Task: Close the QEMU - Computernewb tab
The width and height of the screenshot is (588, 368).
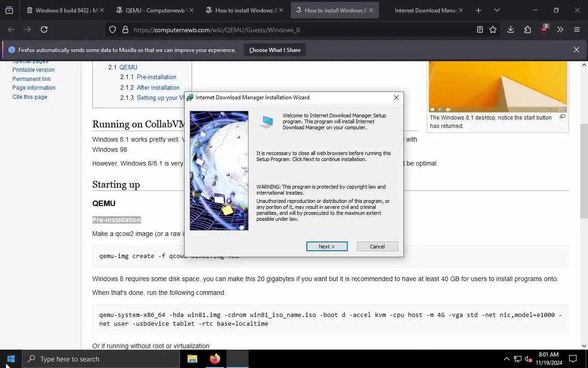Action: coord(191,10)
